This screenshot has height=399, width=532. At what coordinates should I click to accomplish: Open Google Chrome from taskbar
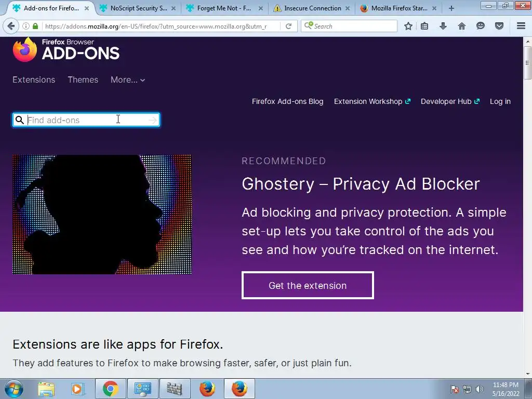[x=111, y=389]
